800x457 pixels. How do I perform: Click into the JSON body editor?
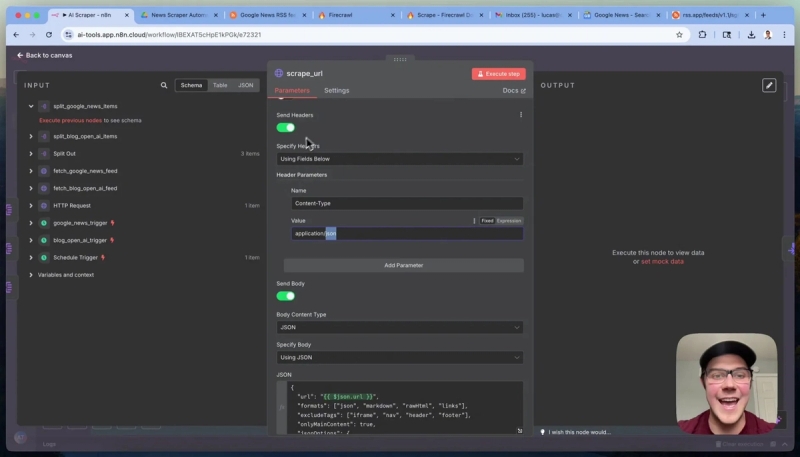pos(405,408)
